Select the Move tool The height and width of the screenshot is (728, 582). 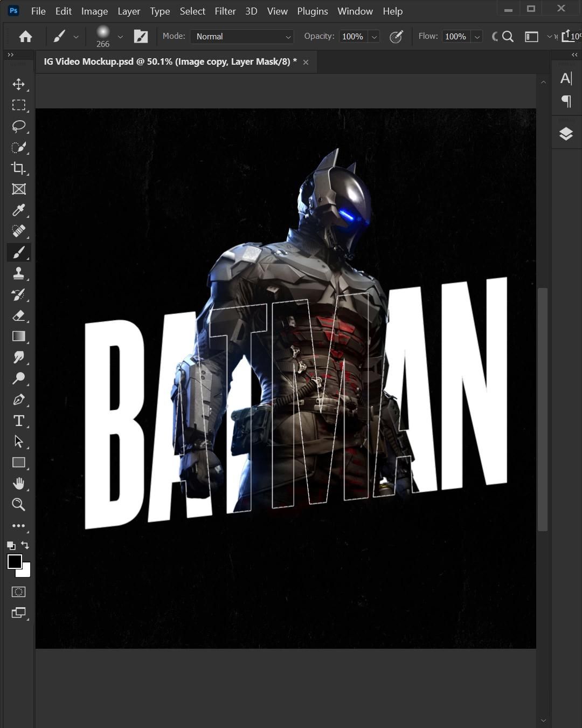point(19,84)
